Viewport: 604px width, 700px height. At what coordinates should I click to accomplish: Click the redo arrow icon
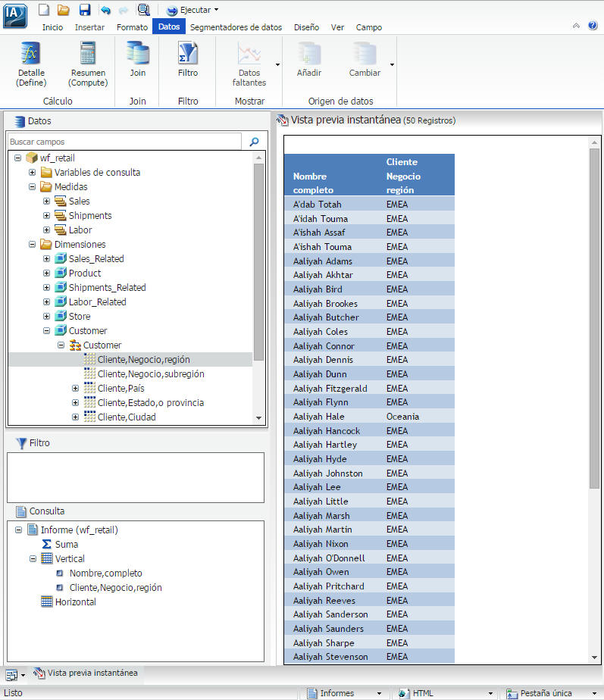point(124,10)
